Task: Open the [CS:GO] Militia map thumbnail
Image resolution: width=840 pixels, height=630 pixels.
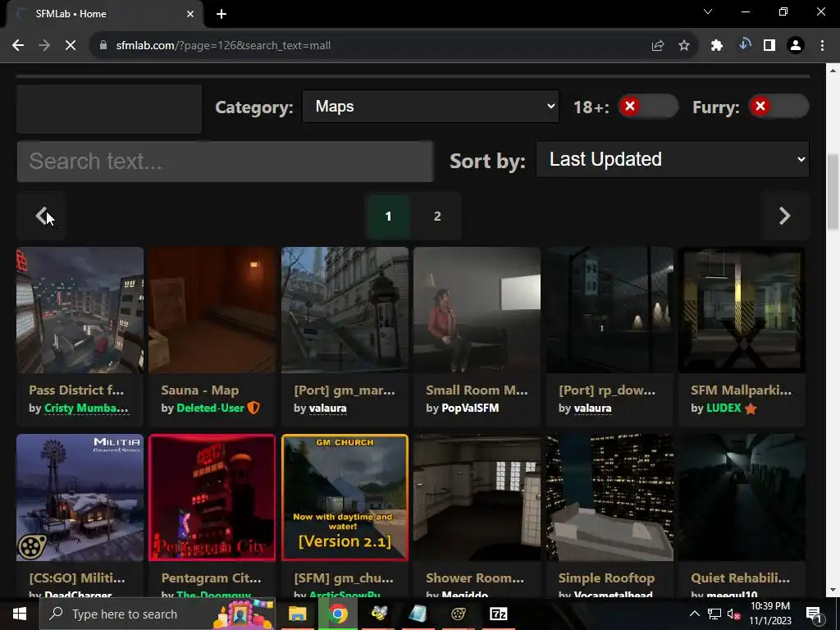Action: point(80,498)
